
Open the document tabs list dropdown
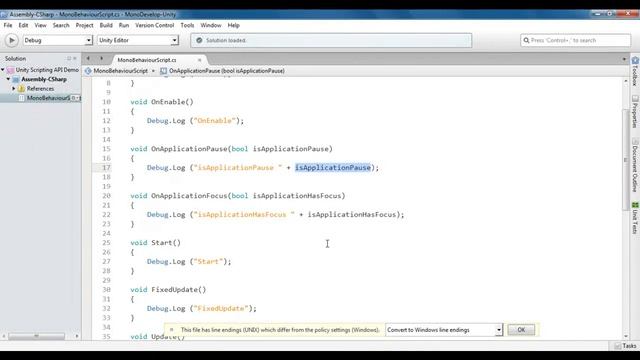coord(624,60)
